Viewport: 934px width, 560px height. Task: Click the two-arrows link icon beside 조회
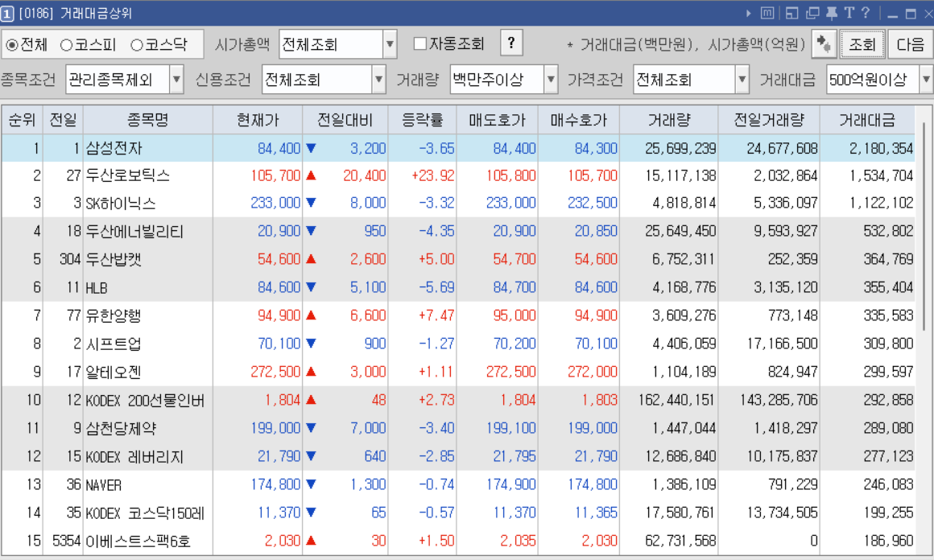824,44
